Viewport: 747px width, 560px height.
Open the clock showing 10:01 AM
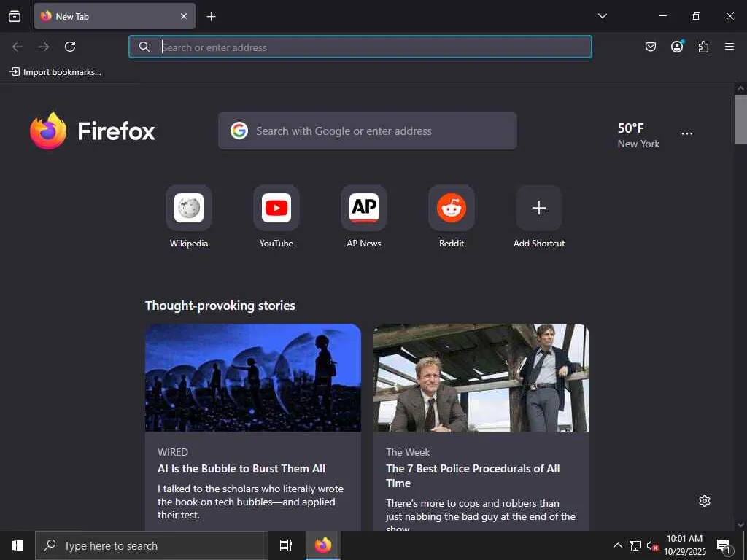685,545
